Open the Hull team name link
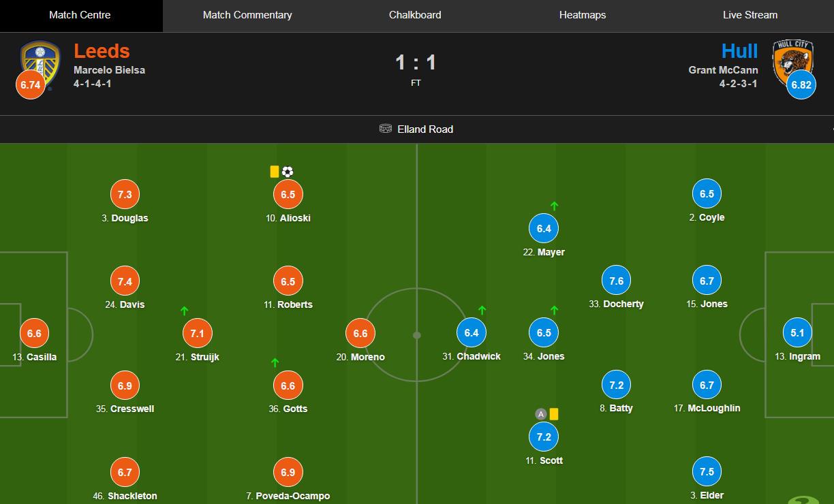 click(739, 51)
